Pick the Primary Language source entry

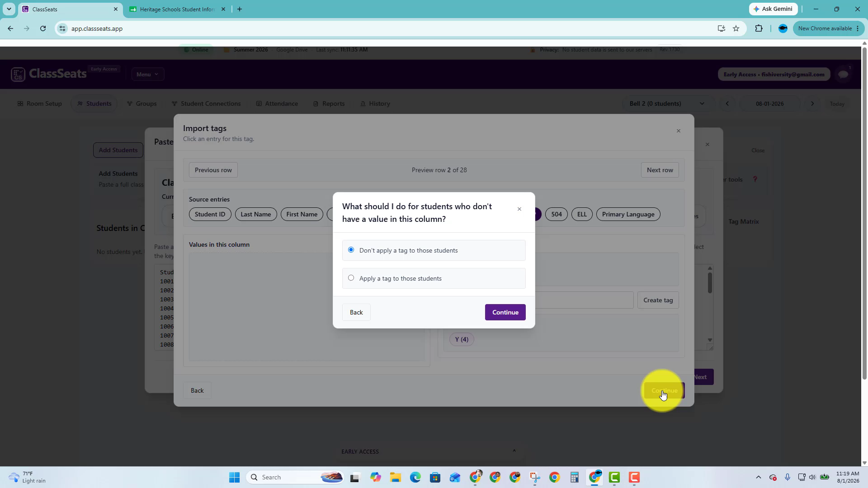[628, 214]
